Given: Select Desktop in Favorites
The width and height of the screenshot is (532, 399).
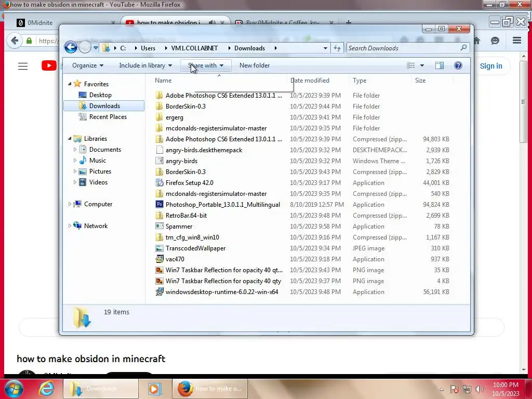Looking at the screenshot, I should click(100, 95).
